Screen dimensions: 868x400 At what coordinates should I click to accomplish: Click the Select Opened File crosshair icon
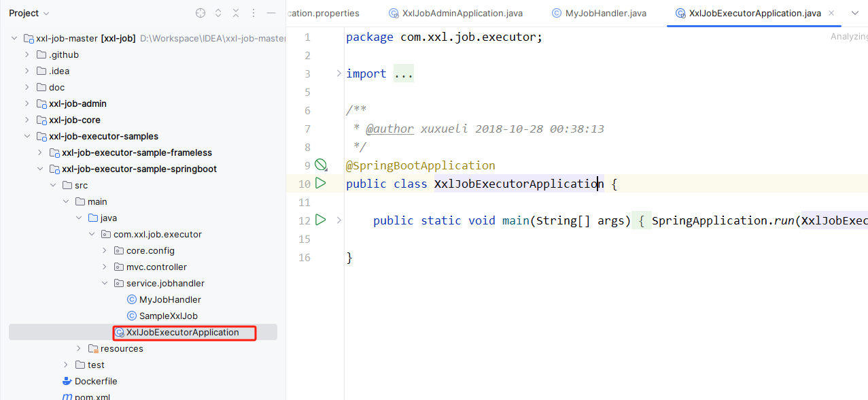(200, 13)
